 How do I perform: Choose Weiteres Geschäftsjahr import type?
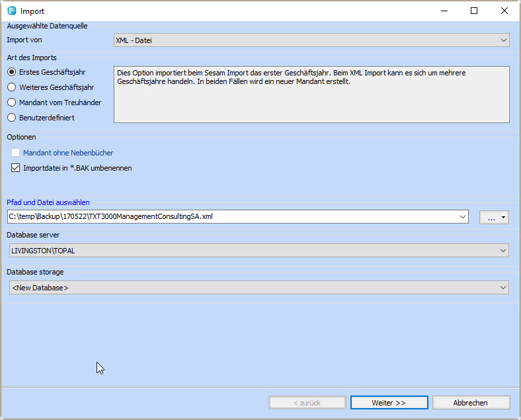coord(11,87)
